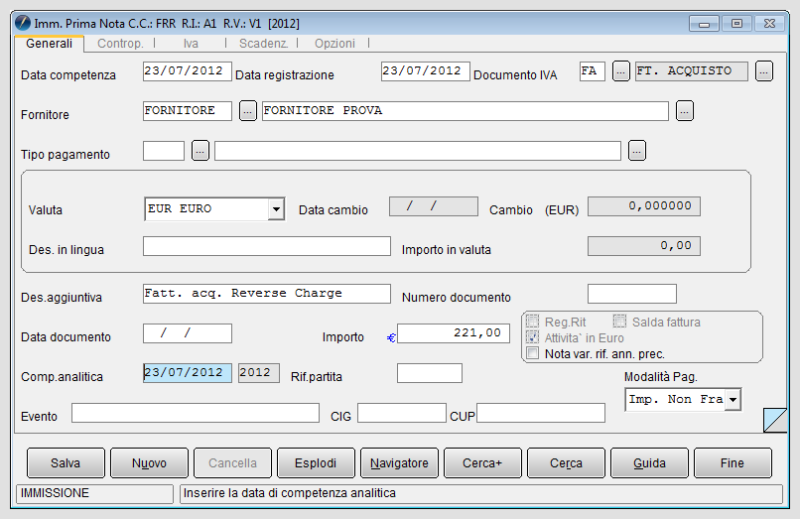The width and height of the screenshot is (800, 519).
Task: Click the application icon in the title bar
Action: point(23,23)
